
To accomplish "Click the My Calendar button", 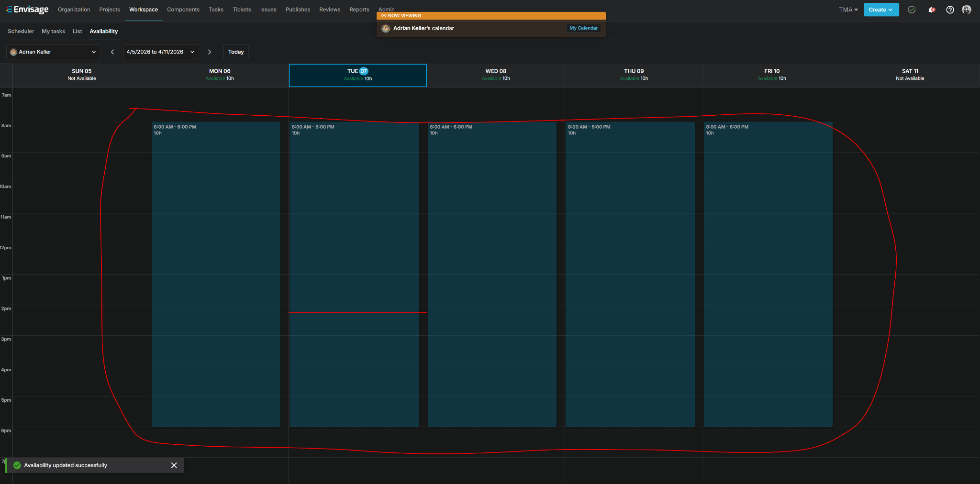I will (583, 28).
